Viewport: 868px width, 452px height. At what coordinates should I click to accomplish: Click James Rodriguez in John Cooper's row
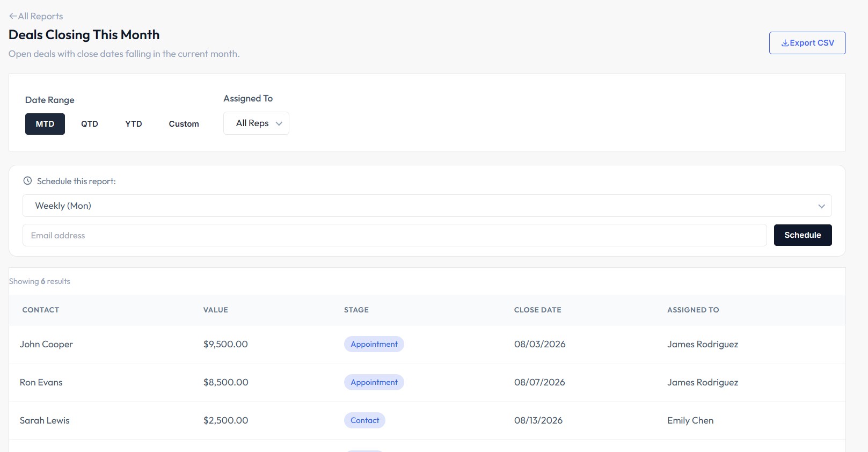pos(703,344)
